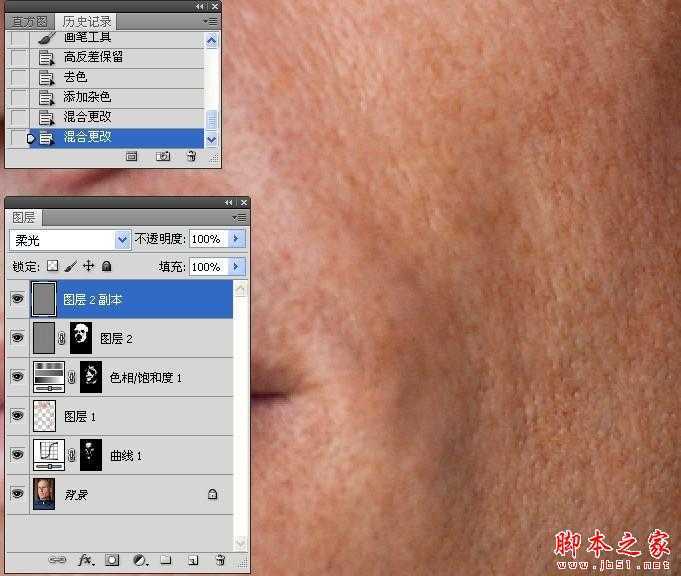Create a new layer
Image resolution: width=681 pixels, height=576 pixels.
click(x=193, y=560)
